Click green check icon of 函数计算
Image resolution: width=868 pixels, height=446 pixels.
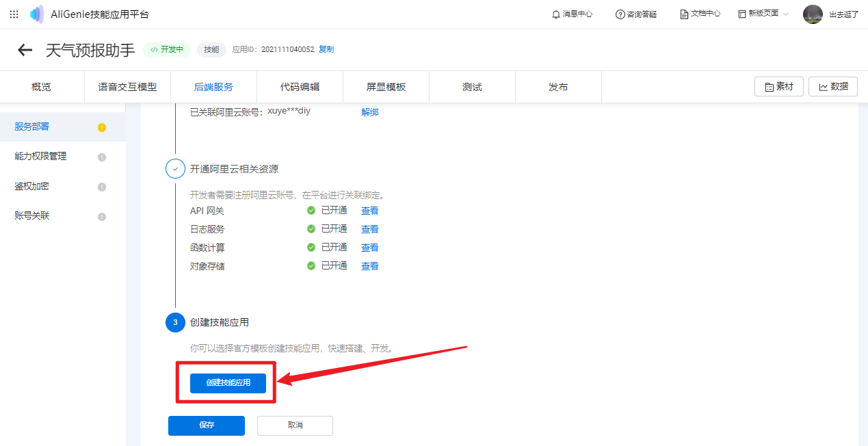[x=311, y=248]
